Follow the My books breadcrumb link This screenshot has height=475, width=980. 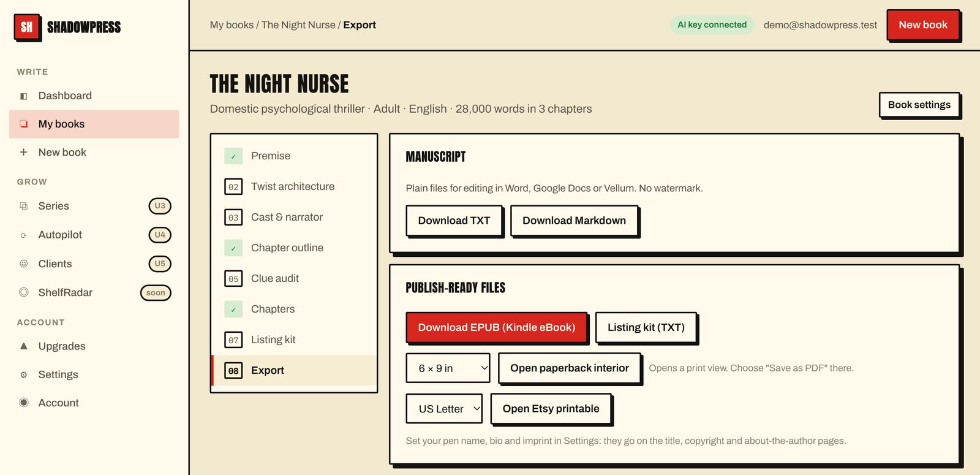click(x=232, y=25)
